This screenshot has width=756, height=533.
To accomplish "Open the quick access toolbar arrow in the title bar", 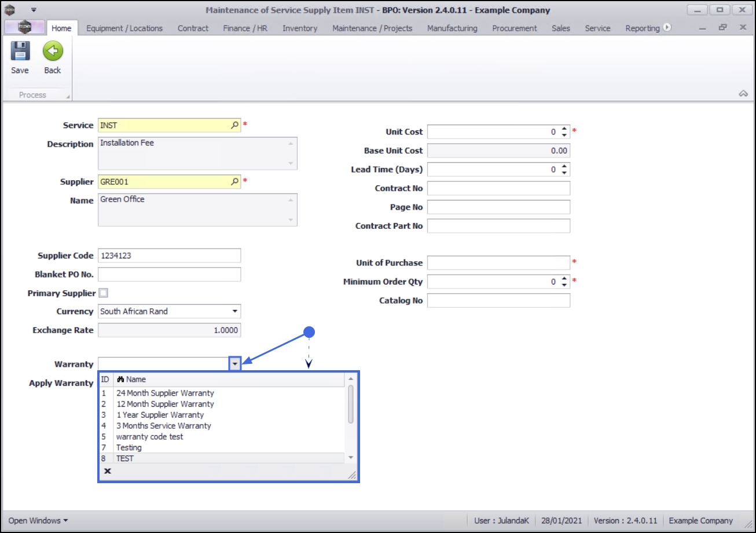I will coord(34,10).
